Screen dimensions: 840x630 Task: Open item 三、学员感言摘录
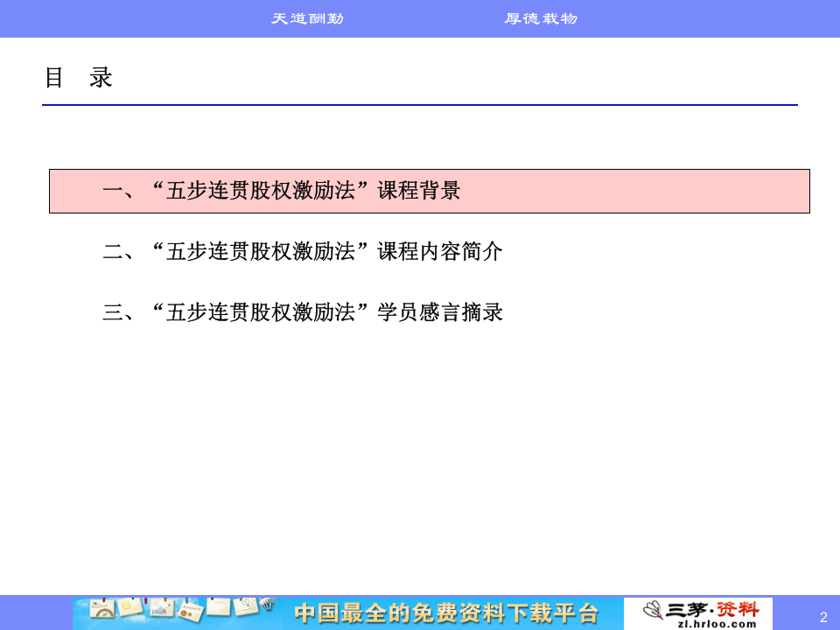coord(303,312)
